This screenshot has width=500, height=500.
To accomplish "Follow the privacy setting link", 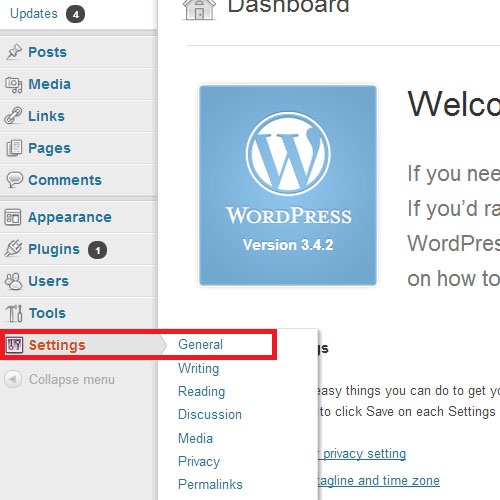I will pos(362,454).
